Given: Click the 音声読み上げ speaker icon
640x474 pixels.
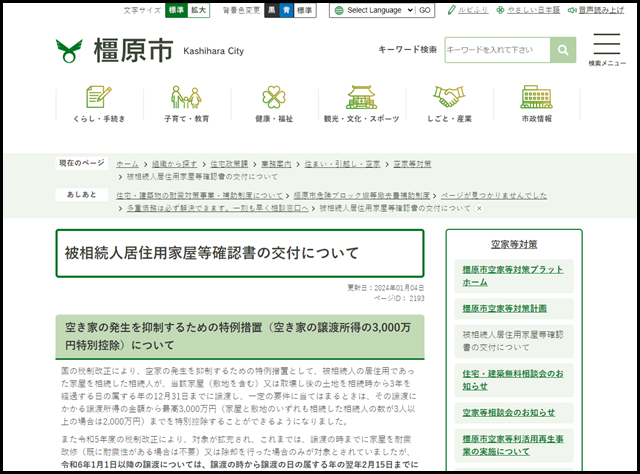Looking at the screenshot, I should click(x=572, y=10).
